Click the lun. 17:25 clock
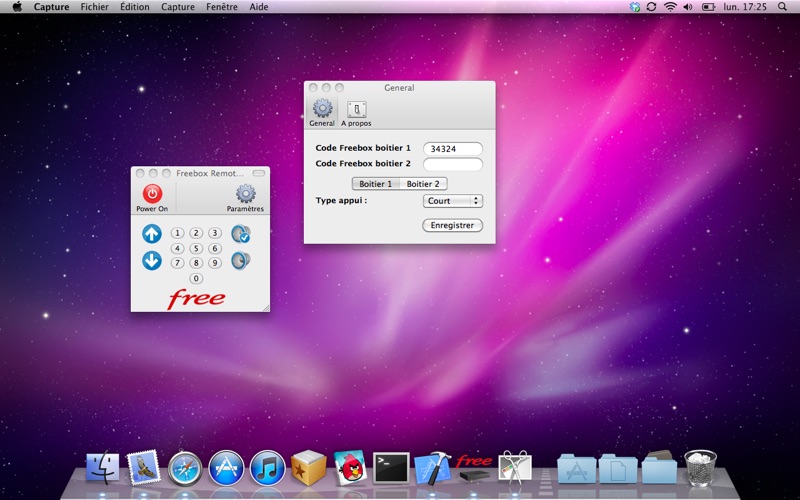Screen dimensions: 800x500 (745, 7)
